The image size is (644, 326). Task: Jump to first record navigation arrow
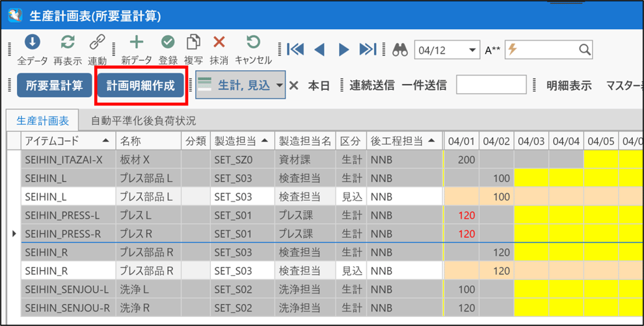295,49
